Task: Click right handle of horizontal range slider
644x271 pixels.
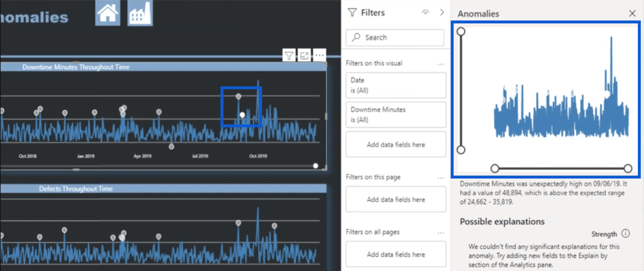Action: coord(628,168)
